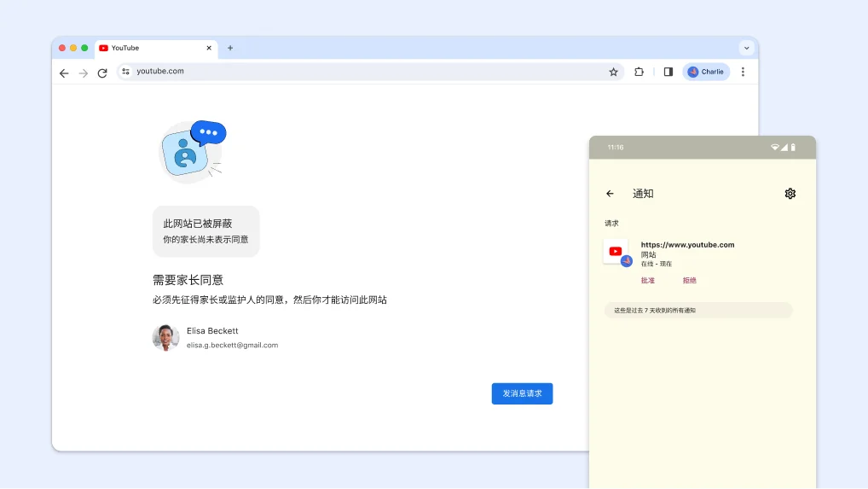
Task: Open a new tab with plus button
Action: click(x=230, y=48)
